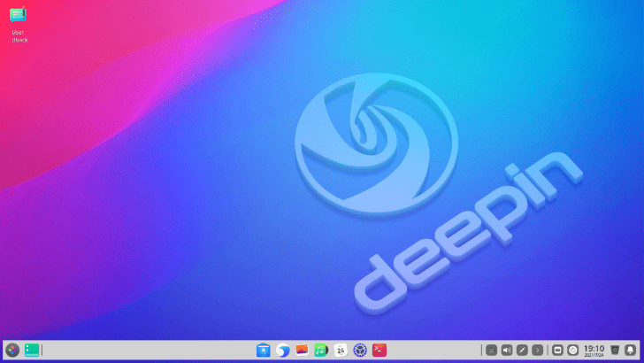This screenshot has height=363, width=644.
Task: Open the Album image viewer in the dock
Action: [302, 351]
